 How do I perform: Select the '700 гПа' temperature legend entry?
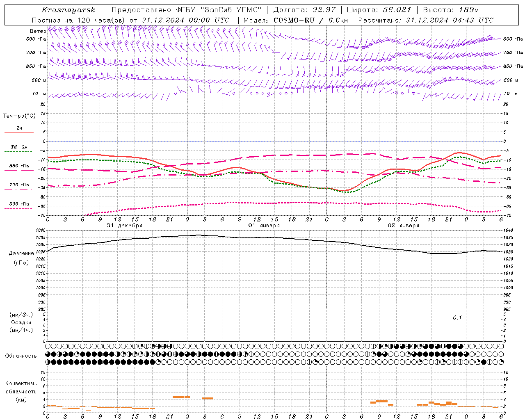coord(19,185)
